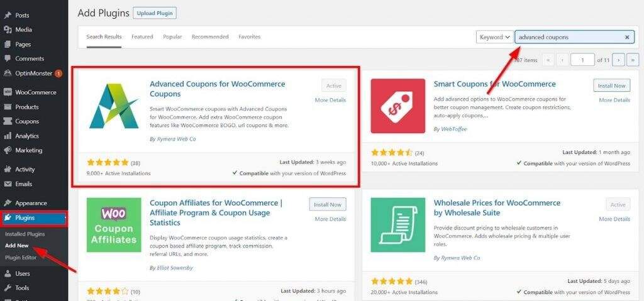Open More Details for Advanced Coupons
The image size is (644, 301).
tap(330, 100)
